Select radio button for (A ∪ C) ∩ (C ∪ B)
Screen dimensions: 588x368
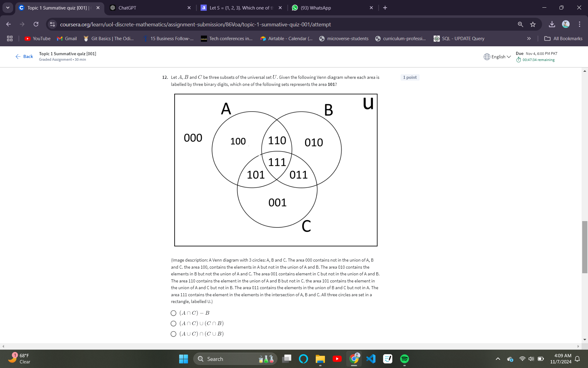coord(173,333)
